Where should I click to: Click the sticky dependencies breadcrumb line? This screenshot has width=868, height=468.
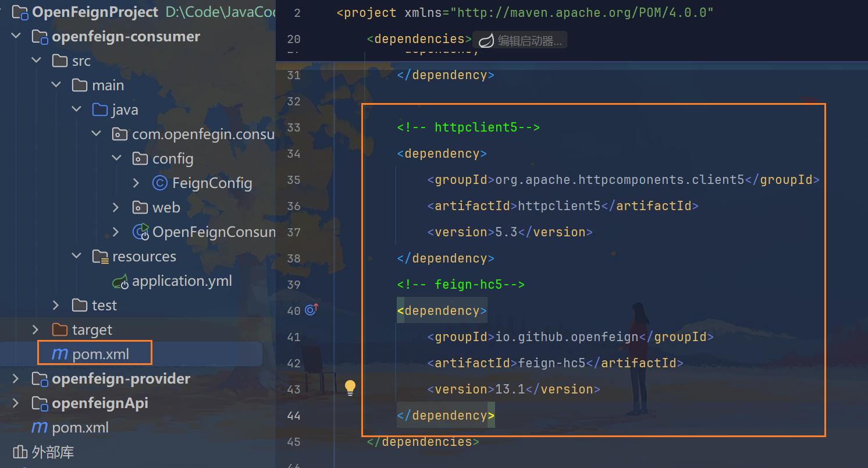(419, 39)
